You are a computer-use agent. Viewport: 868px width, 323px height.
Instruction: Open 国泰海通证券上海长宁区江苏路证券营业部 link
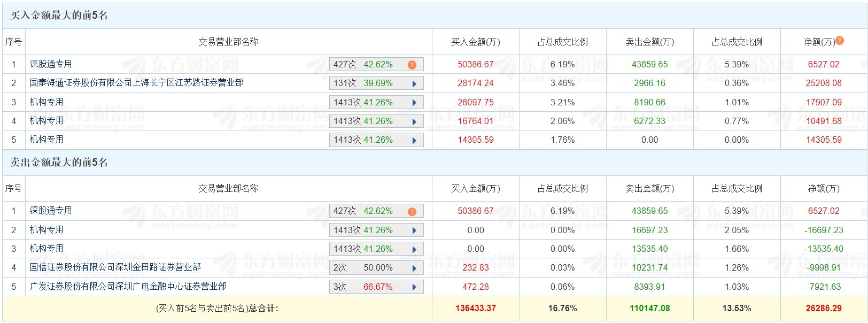[137, 82]
